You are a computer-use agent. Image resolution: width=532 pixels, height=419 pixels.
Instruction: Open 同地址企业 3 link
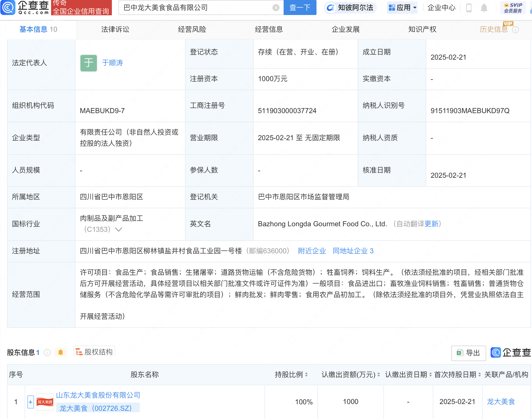353,251
